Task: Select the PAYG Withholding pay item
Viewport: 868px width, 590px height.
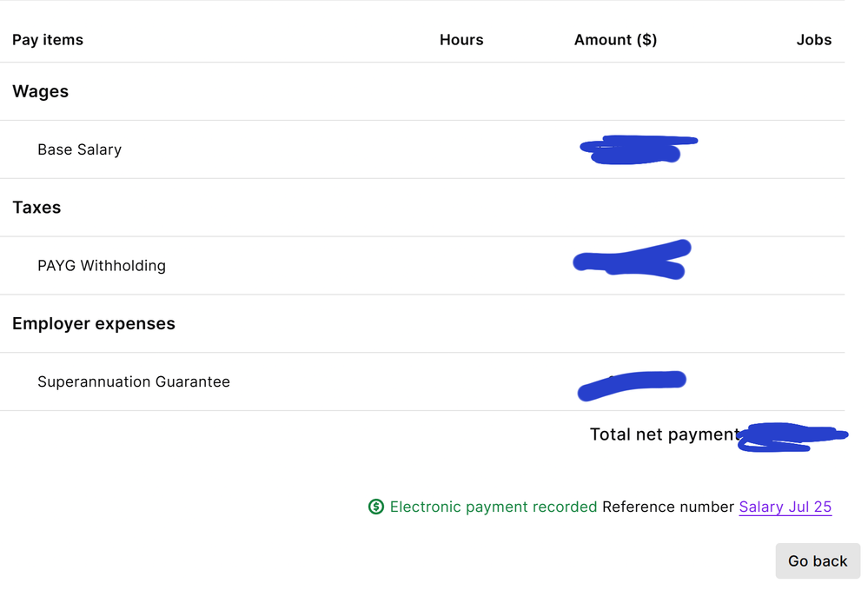Action: pos(101,266)
